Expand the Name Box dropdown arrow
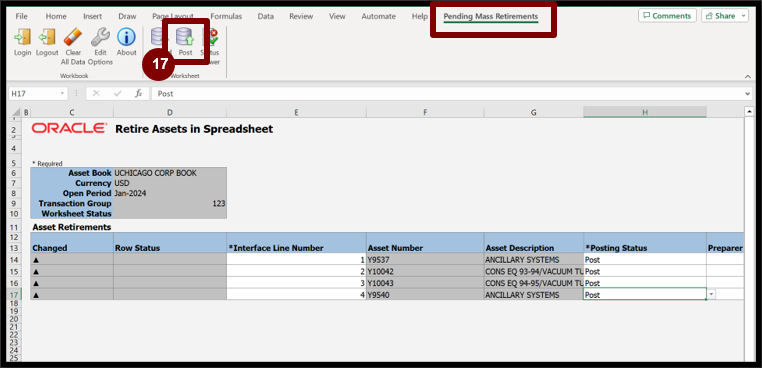This screenshot has height=368, width=762. coord(62,93)
